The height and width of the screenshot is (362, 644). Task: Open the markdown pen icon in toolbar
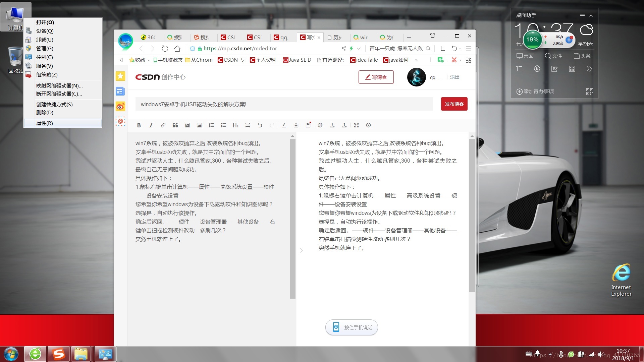[284, 125]
